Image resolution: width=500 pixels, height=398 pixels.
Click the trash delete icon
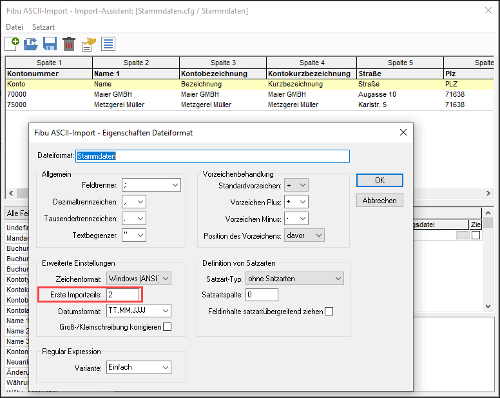point(69,44)
